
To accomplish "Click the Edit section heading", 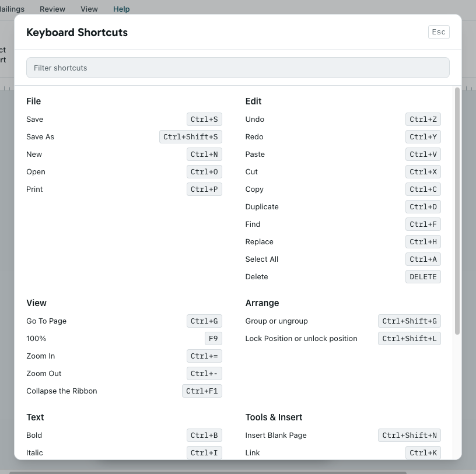I will tap(254, 101).
